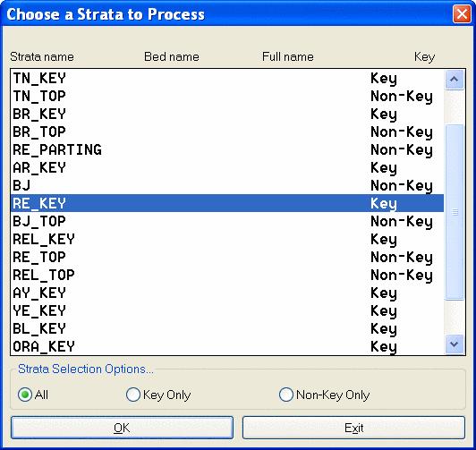This screenshot has height=450, width=476.
Task: Select the ORA_KEY strata row
Action: pyautogui.click(x=227, y=346)
